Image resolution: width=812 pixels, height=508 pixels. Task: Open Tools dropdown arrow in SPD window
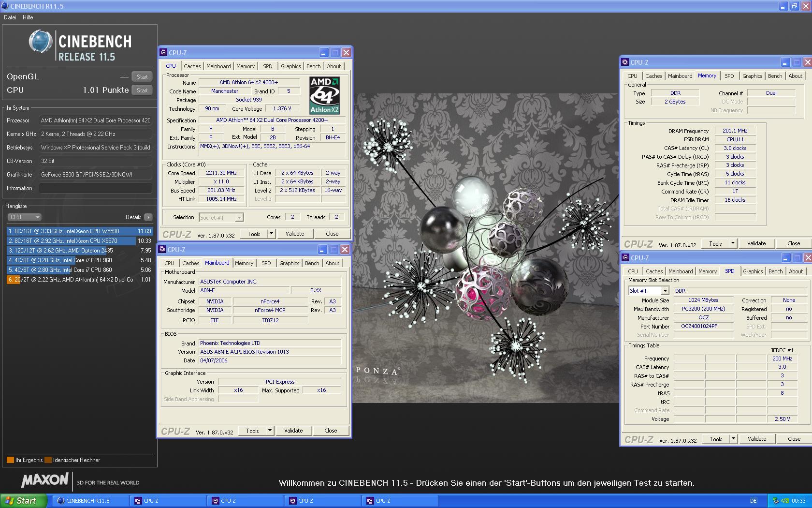click(x=733, y=439)
